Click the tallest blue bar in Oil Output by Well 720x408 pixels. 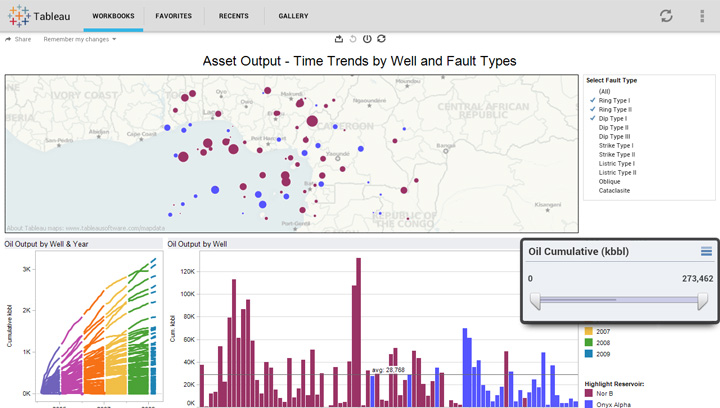(465, 367)
